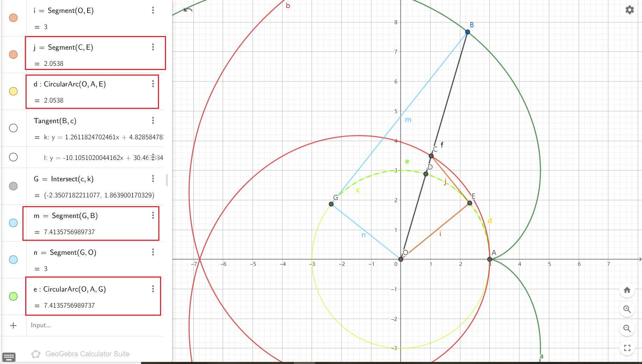Click the plus icon beside Input
Viewport: 642px width, 364px height.
[x=13, y=325]
